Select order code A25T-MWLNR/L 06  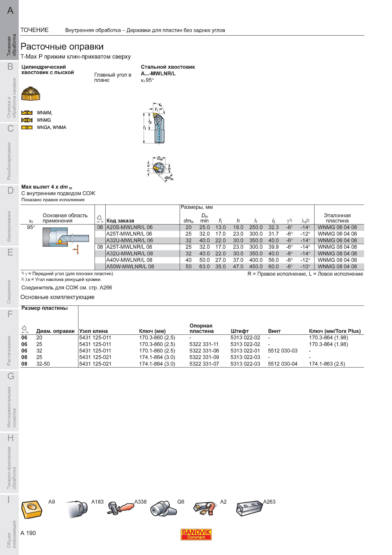(x=129, y=234)
